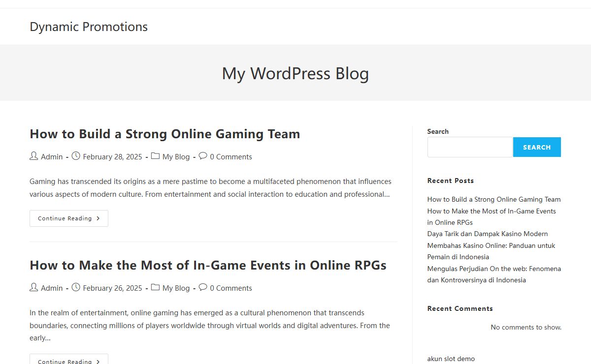
Task: Click the folder icon on the February 26 post
Action: coord(155,288)
